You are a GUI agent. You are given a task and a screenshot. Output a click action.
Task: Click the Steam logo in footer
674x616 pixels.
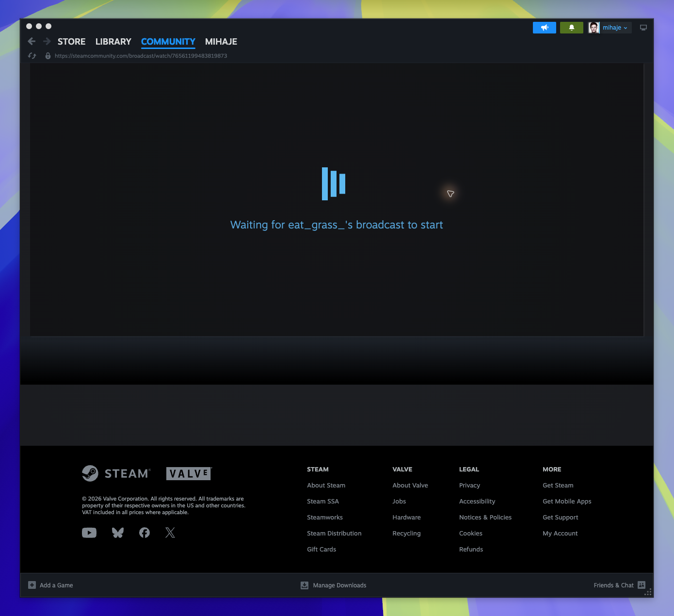(x=116, y=473)
